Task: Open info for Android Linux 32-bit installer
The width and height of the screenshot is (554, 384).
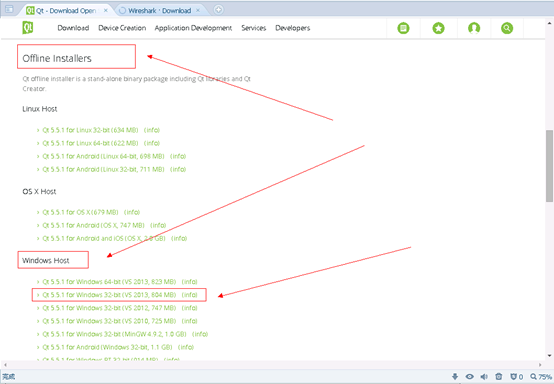Action: (178, 169)
